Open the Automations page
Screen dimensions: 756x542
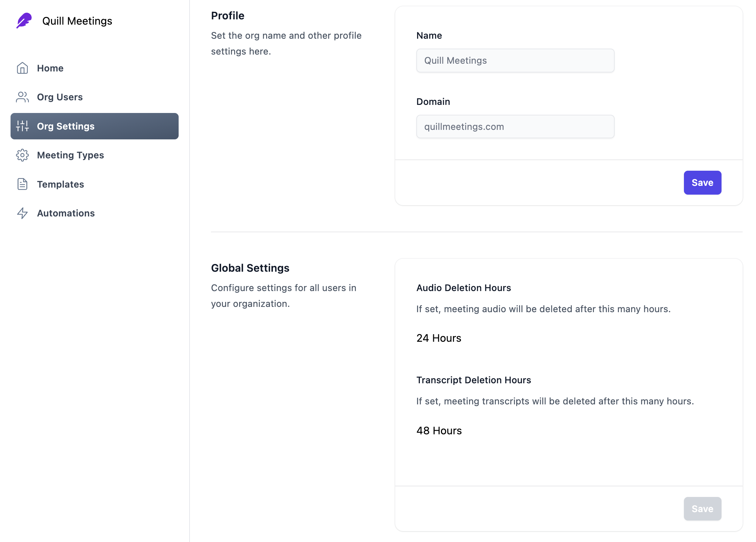click(x=65, y=213)
